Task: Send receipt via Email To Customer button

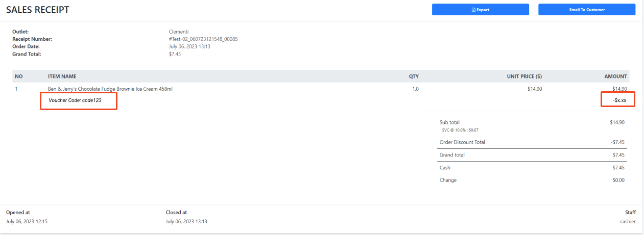Action: [x=587, y=10]
